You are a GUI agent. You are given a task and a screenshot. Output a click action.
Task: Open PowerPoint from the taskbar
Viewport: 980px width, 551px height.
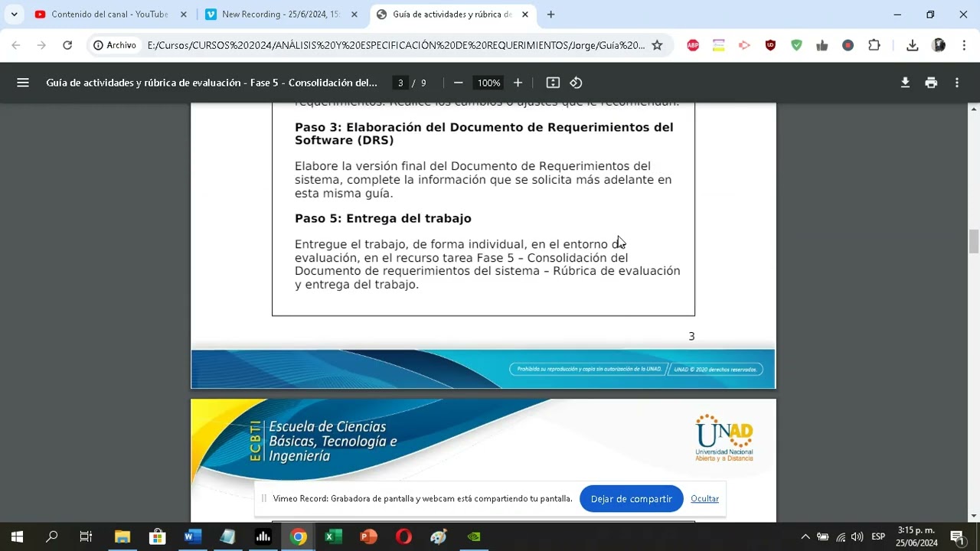pyautogui.click(x=368, y=536)
